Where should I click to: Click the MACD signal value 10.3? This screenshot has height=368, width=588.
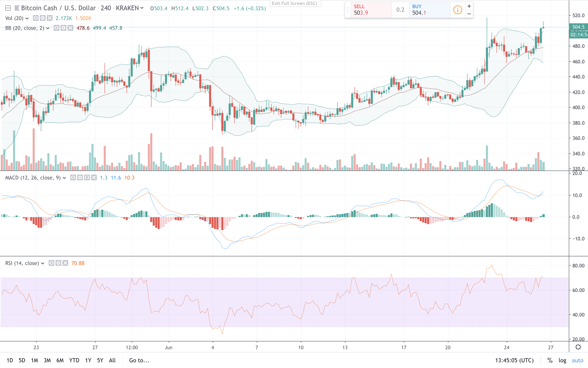pos(129,178)
